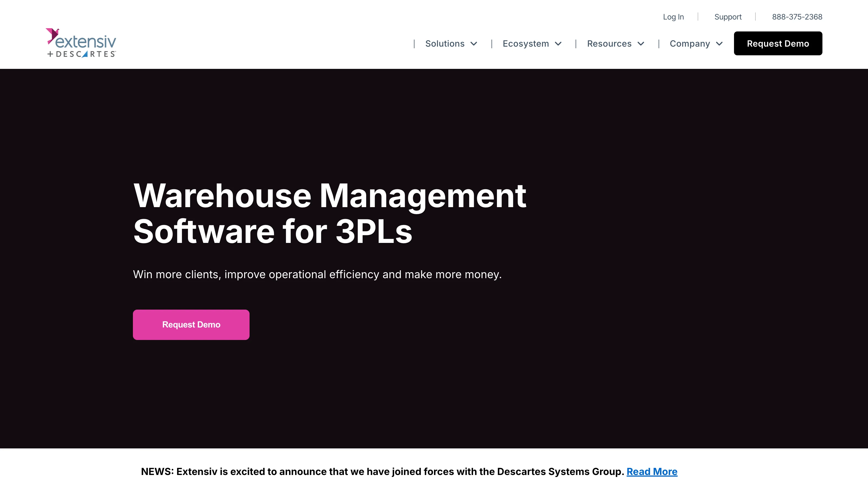This screenshot has width=868, height=488.
Task: Go to the Log In page
Action: point(673,17)
